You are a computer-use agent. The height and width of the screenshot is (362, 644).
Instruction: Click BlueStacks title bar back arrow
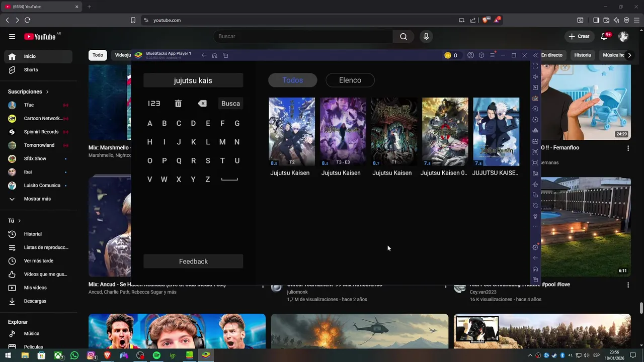click(204, 55)
